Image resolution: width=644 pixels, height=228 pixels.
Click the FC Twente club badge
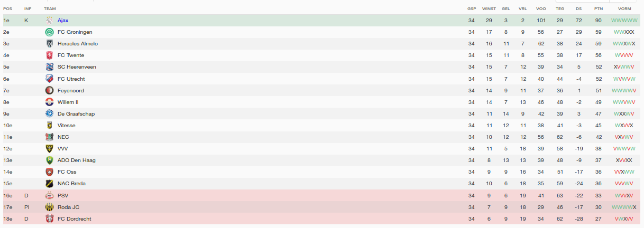[49, 55]
